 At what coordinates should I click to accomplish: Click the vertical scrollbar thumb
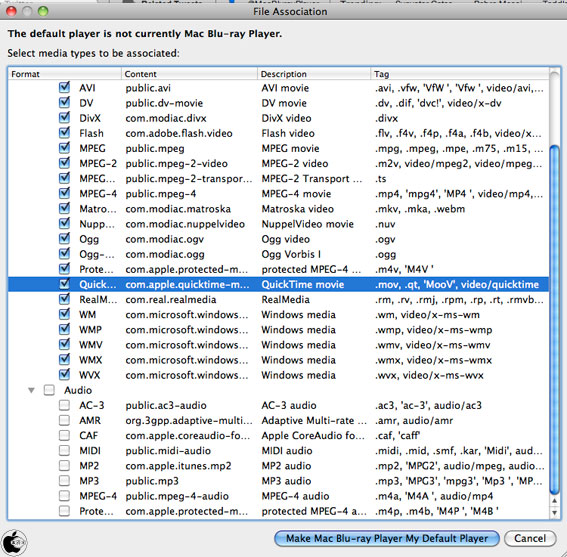coord(554,320)
